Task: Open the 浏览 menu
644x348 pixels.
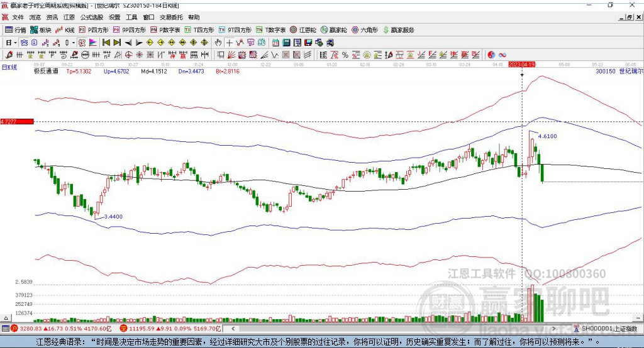Action: (x=35, y=17)
